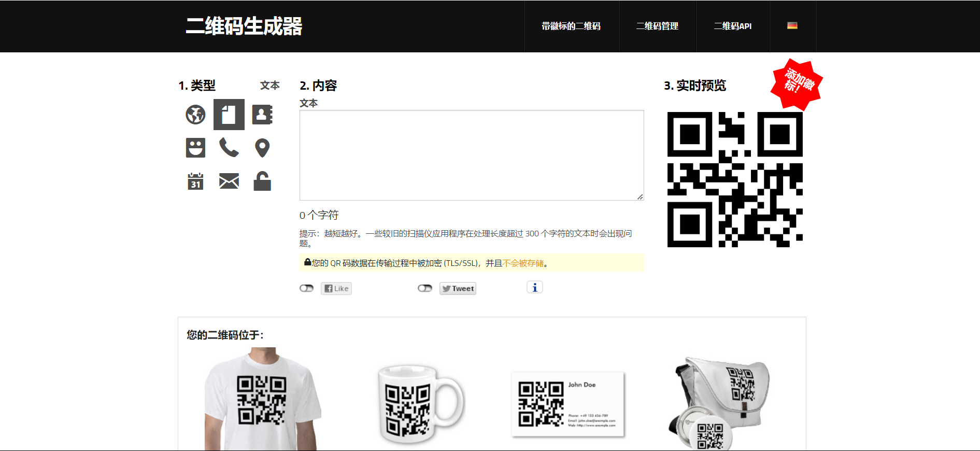
Task: Select the Text document type icon
Action: [229, 115]
